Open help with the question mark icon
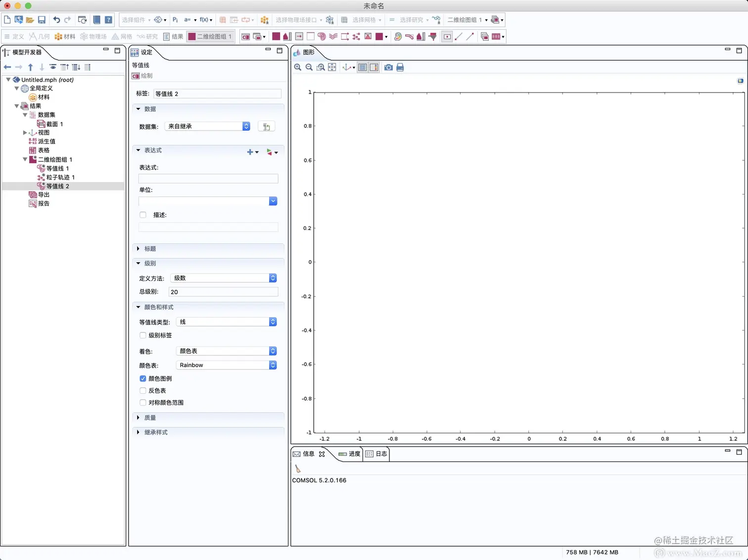 (x=108, y=20)
